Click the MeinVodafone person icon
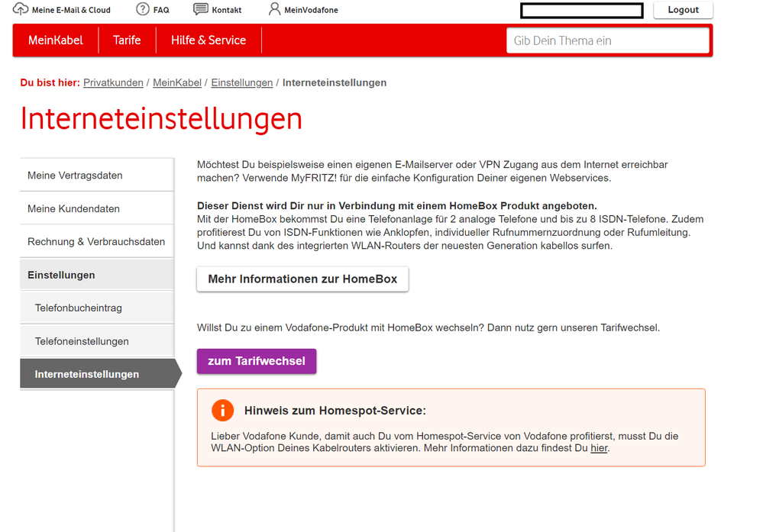The image size is (763, 532). pyautogui.click(x=275, y=9)
